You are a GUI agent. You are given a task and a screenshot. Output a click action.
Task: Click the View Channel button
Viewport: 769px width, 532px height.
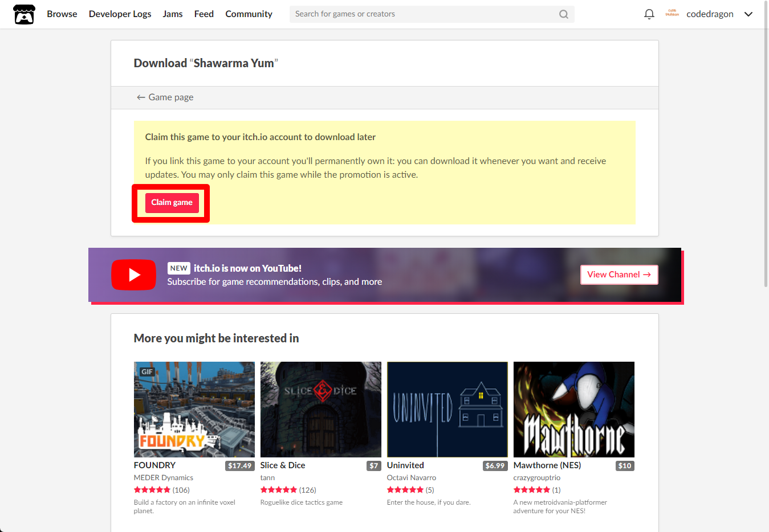point(619,275)
